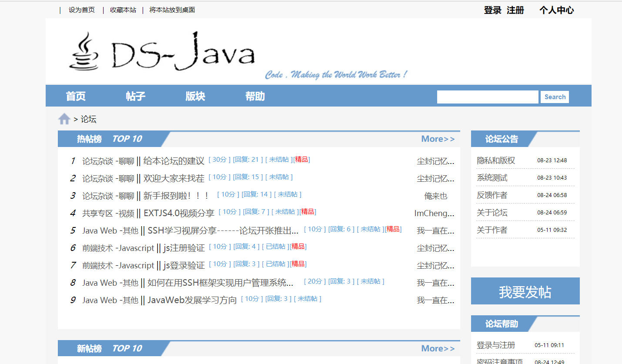
Task: Open post 欢迎大家来找茬
Action: pyautogui.click(x=174, y=178)
